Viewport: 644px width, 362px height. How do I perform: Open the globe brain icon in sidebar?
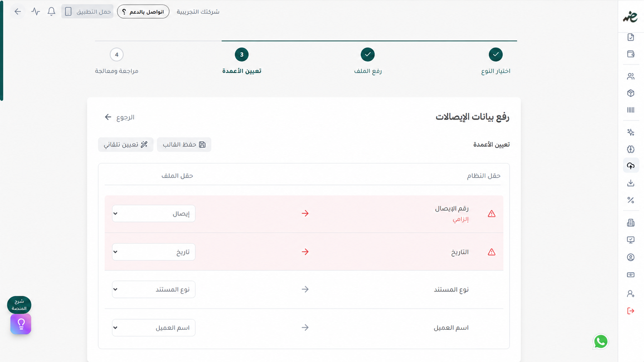[631, 149]
